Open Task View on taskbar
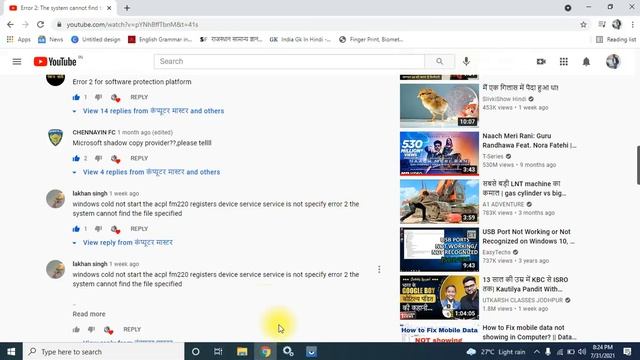 click(218, 351)
